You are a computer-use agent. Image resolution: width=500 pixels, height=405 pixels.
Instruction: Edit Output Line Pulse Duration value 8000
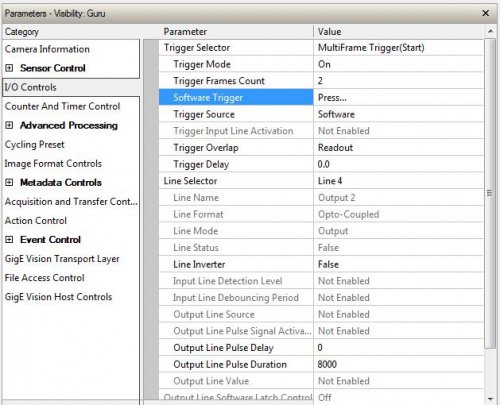pos(398,364)
